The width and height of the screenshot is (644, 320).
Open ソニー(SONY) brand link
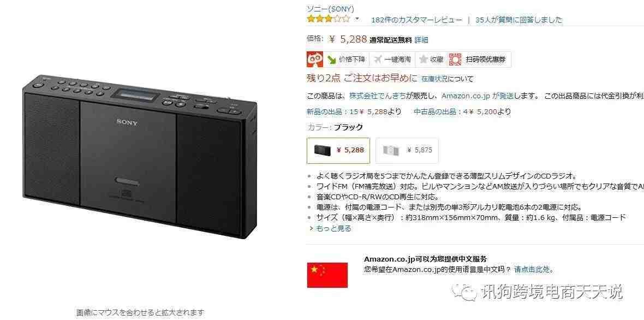[330, 9]
